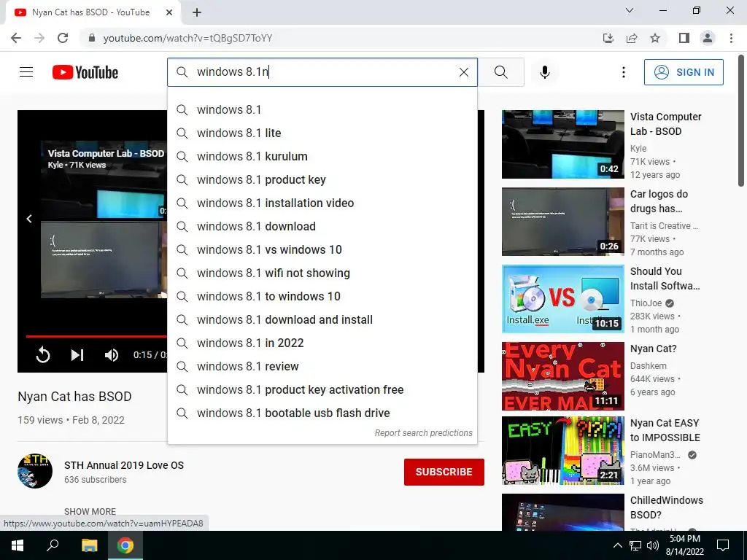The height and width of the screenshot is (560, 747).
Task: Subscribe to STH Annual 2019 Love OS
Action: click(x=444, y=472)
